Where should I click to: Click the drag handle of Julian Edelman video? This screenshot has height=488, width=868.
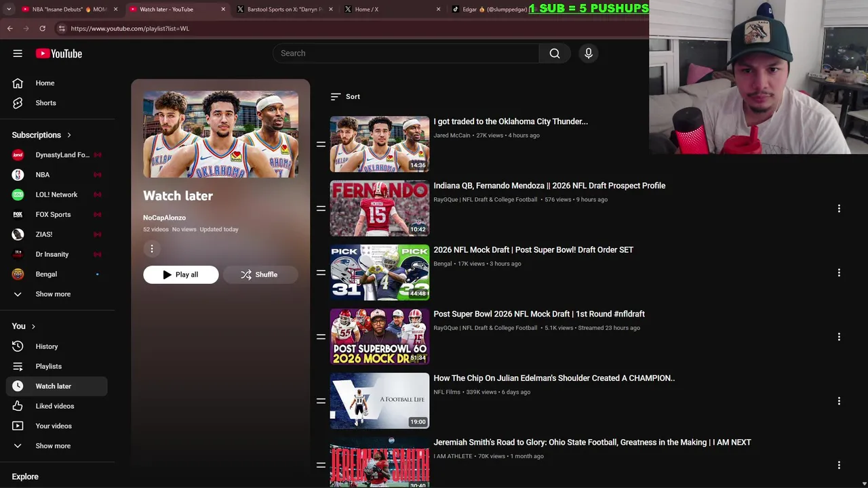pos(321,401)
